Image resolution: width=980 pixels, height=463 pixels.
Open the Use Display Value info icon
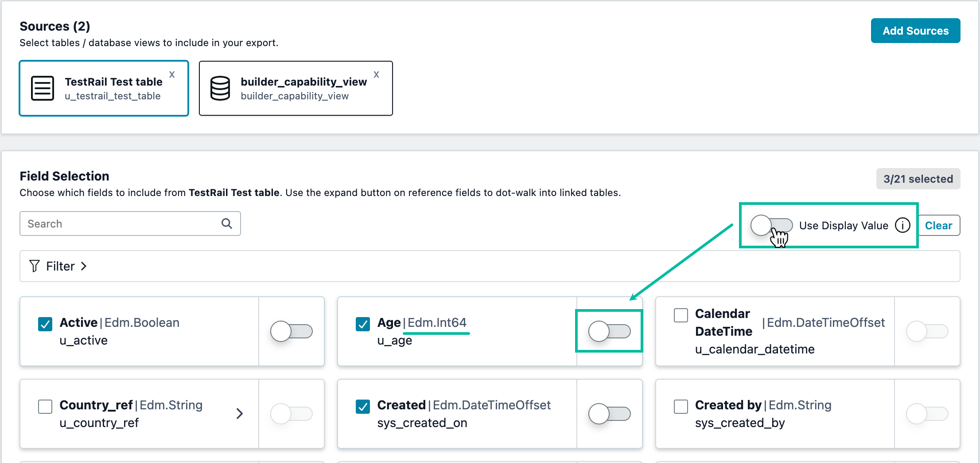[902, 225]
